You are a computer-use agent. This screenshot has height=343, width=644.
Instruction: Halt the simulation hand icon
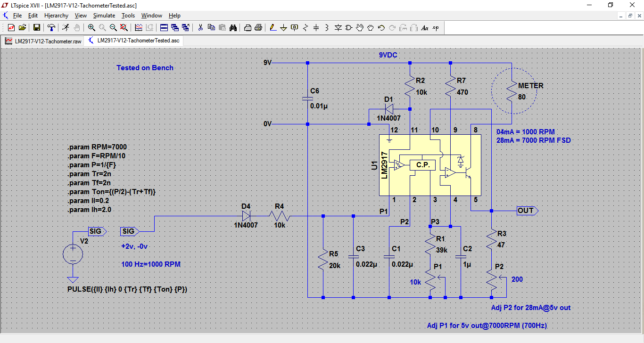click(x=76, y=28)
